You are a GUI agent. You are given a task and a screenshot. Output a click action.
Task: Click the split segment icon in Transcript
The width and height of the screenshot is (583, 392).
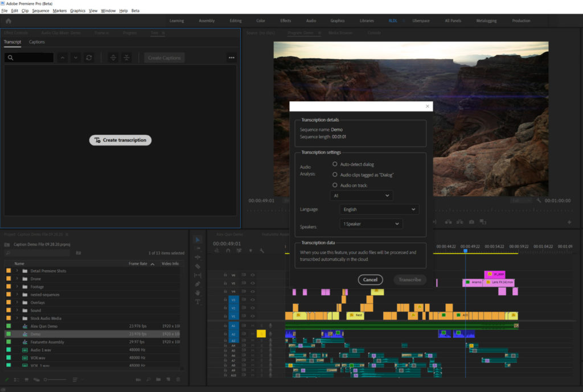pyautogui.click(x=113, y=57)
